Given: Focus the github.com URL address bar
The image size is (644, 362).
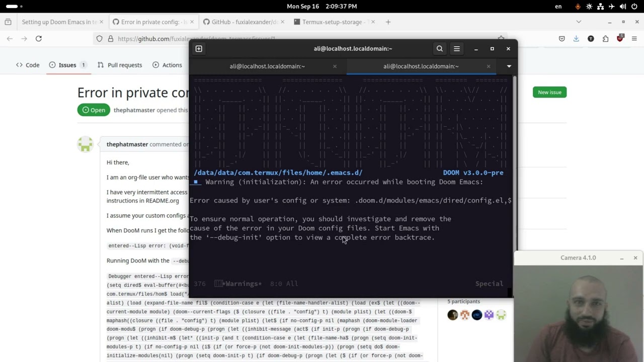Looking at the screenshot, I should (196, 39).
